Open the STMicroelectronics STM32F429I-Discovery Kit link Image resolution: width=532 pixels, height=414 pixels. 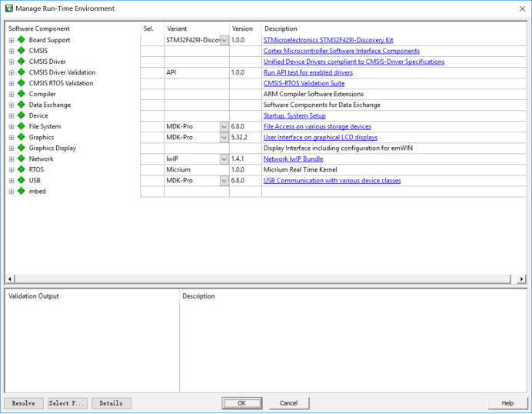(328, 40)
